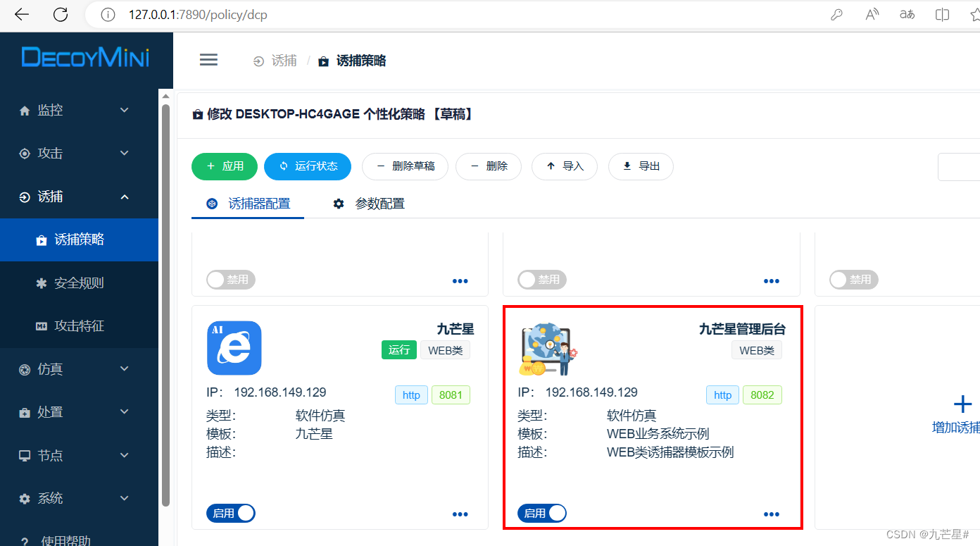Enable the rightmost 禁用 toggle switch
This screenshot has width=980, height=546.
point(854,280)
